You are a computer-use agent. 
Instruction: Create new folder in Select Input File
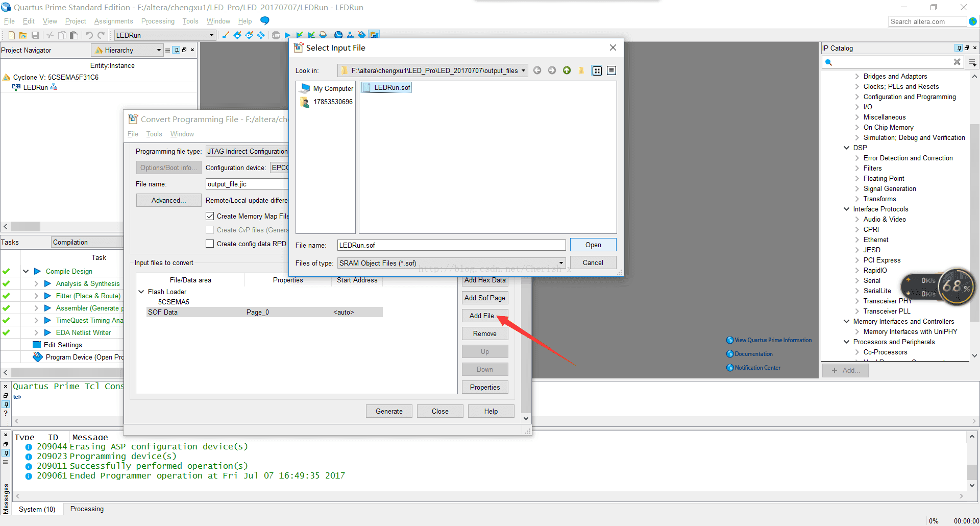click(581, 70)
